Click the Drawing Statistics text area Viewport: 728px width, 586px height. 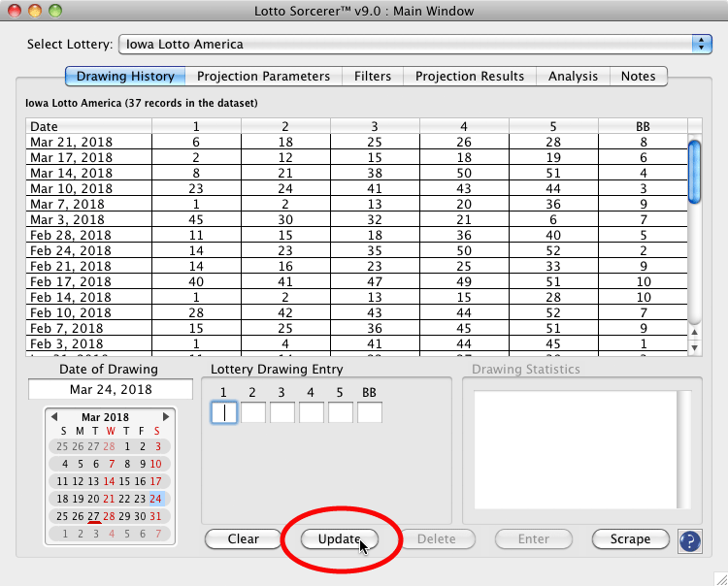pyautogui.click(x=576, y=449)
